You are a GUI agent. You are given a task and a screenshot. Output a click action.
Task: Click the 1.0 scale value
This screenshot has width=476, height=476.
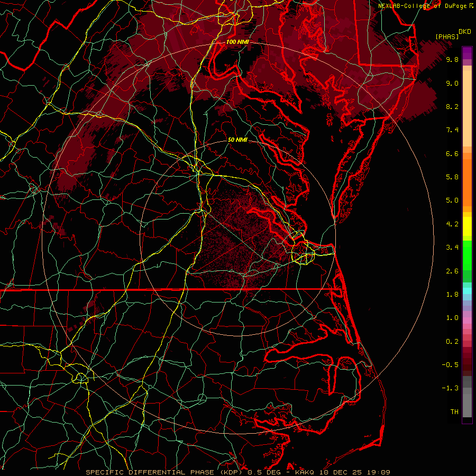pyautogui.click(x=452, y=318)
